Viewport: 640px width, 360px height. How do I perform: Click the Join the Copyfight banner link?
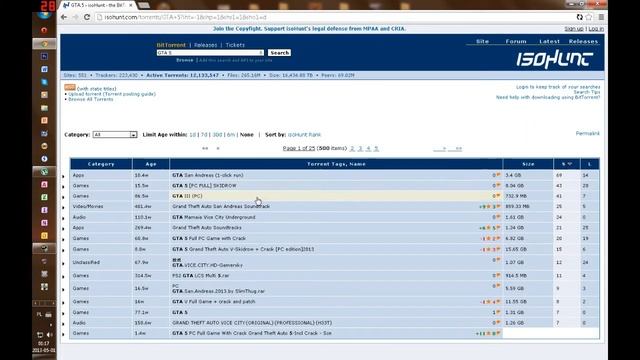tap(309, 29)
